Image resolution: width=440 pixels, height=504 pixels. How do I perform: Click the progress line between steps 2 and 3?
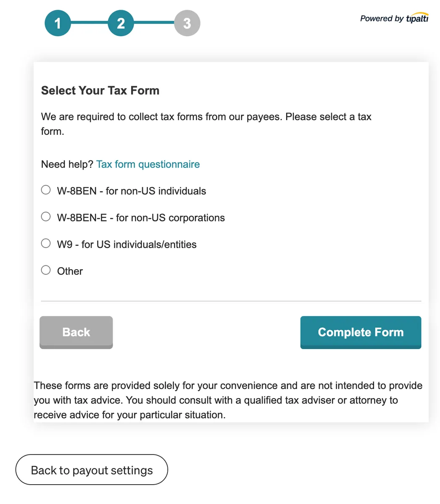click(154, 23)
